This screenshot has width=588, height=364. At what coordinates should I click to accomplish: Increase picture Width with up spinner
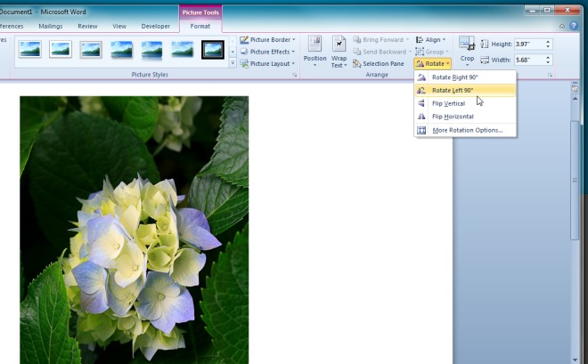click(x=548, y=57)
